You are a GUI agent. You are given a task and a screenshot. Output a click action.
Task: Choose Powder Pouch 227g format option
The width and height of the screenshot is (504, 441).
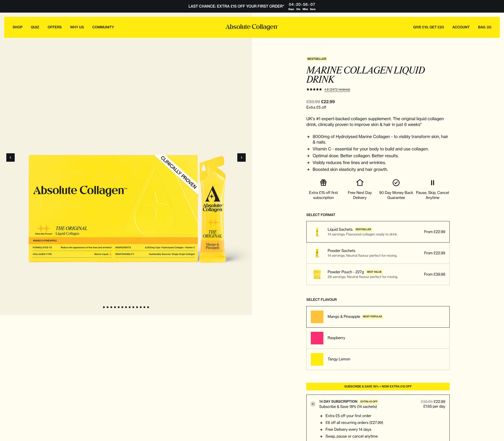coord(378,274)
